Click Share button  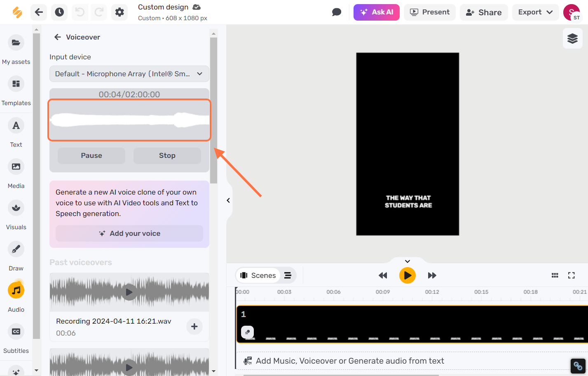(484, 12)
